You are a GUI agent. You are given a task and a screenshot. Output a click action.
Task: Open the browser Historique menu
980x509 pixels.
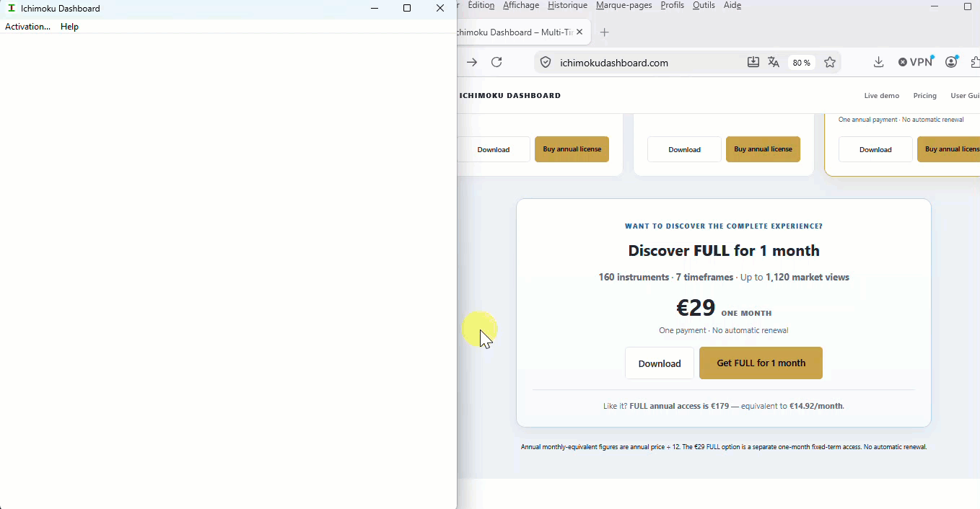tap(567, 5)
